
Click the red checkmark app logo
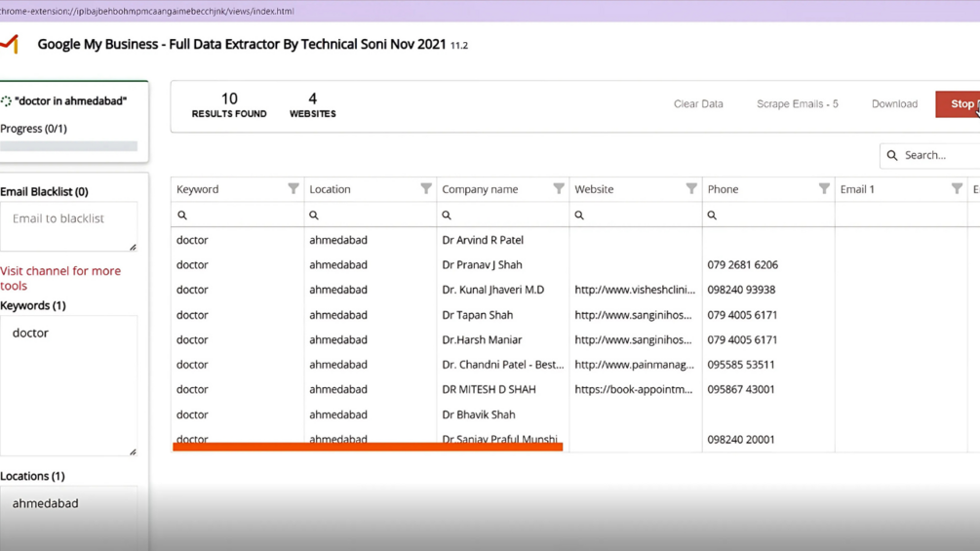10,44
